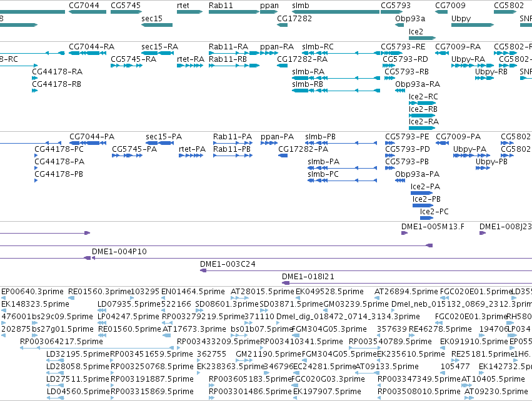The image size is (532, 401).
Task: Click transcript CG5793-RE
Action: [391, 53]
